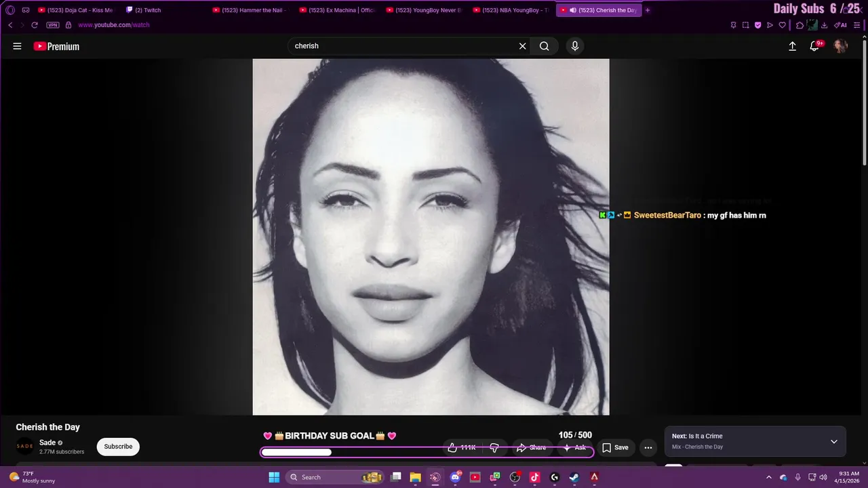Like the video with thumbs up
Image resolution: width=868 pixels, height=488 pixels.
(x=461, y=447)
